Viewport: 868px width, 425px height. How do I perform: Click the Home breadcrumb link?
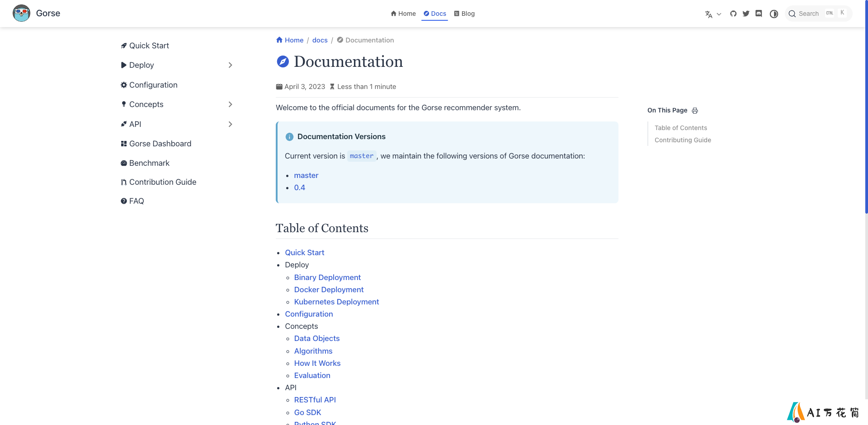(290, 40)
